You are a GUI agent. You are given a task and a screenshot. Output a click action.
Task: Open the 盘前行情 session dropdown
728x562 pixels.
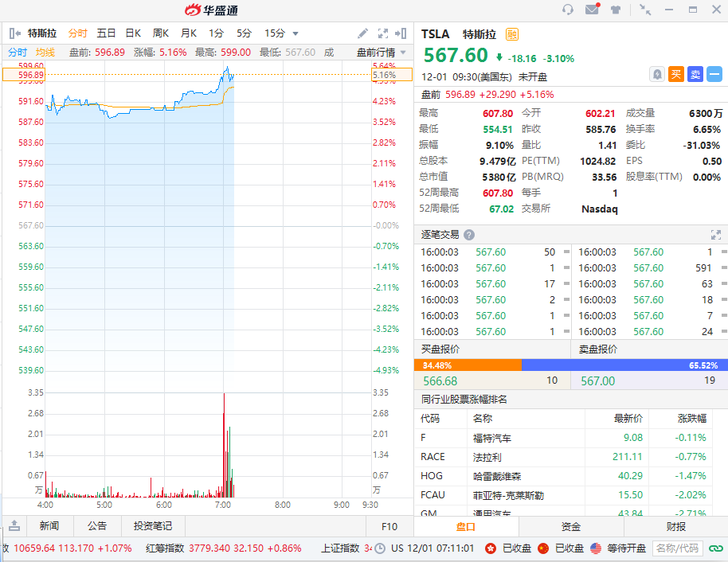pos(382,53)
